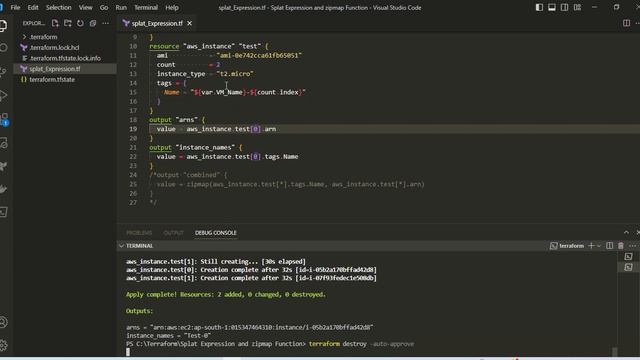Collapse the TERMINAL section chevron
This screenshot has height=360, width=640.
pos(121,246)
